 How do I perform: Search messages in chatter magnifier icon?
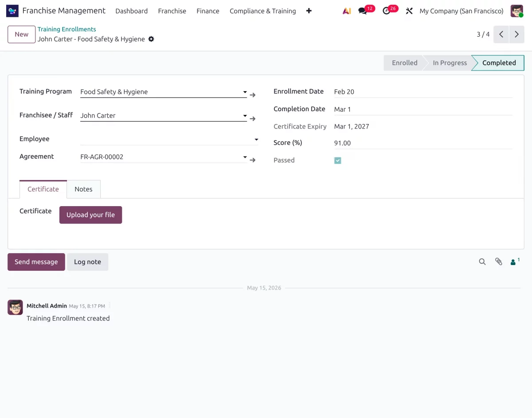482,262
